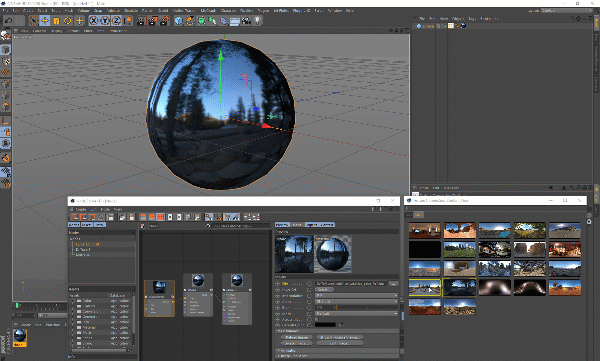This screenshot has width=600, height=361.
Task: Add a Cube primitive object
Action: (x=178, y=21)
